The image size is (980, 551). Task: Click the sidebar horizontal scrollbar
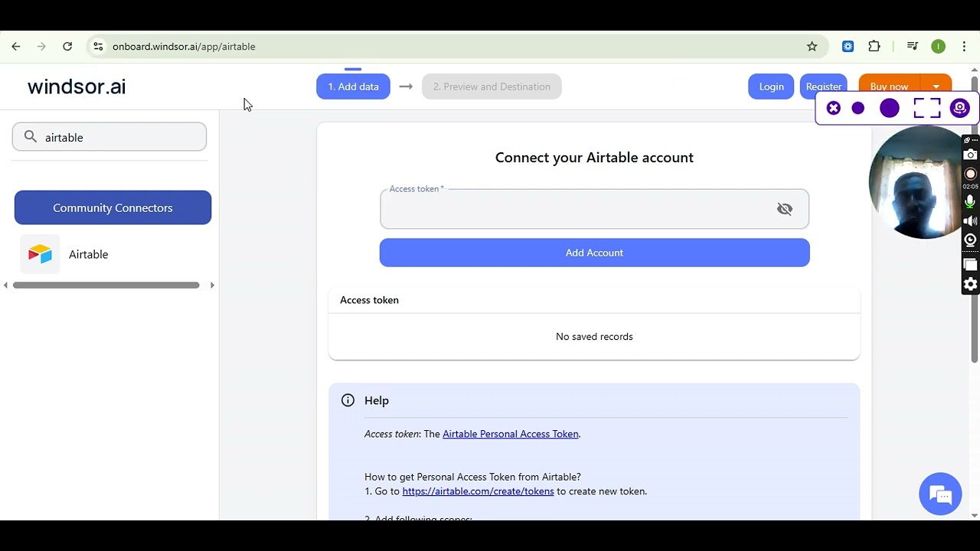(x=106, y=285)
